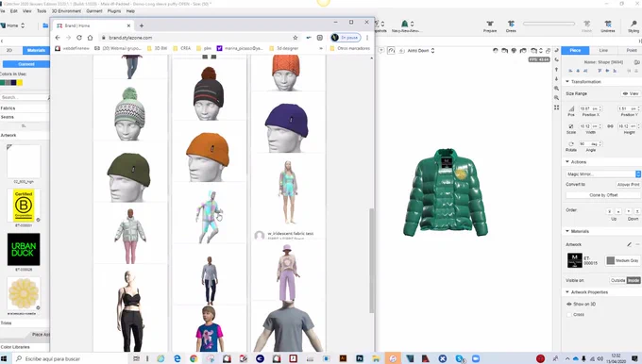
Task: Click the width-height link chain icon
Action: pos(610,126)
